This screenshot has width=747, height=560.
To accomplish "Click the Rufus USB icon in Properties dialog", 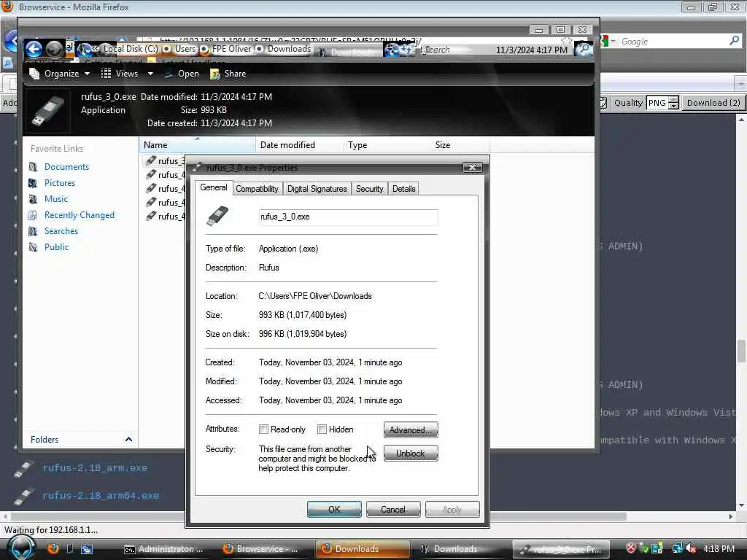I will coord(217,216).
